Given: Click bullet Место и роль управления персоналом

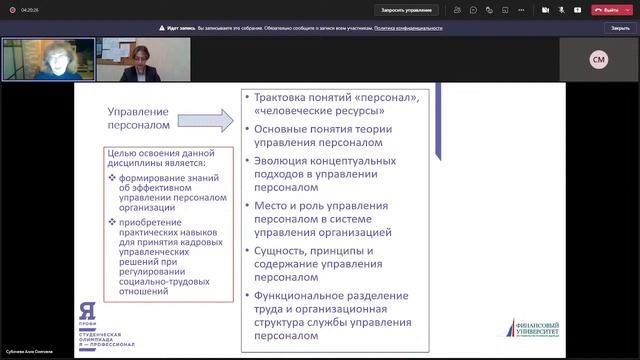Looking at the screenshot, I should coord(322,219).
